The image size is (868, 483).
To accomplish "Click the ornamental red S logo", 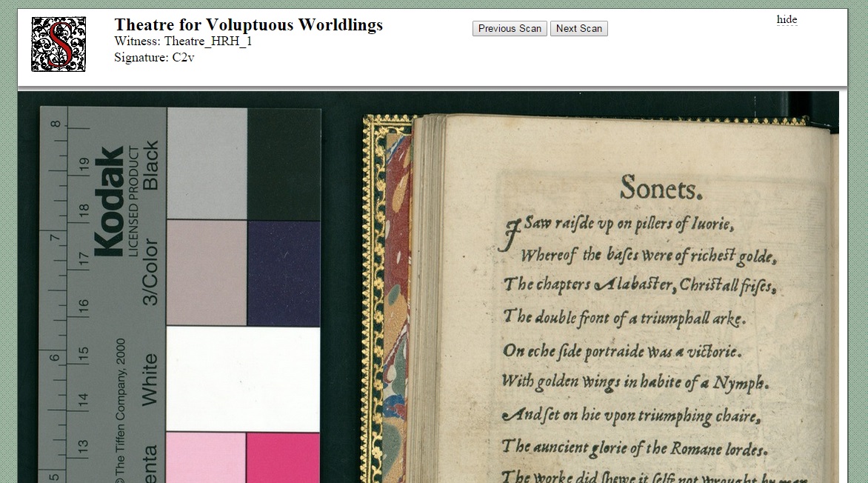I will (x=59, y=44).
